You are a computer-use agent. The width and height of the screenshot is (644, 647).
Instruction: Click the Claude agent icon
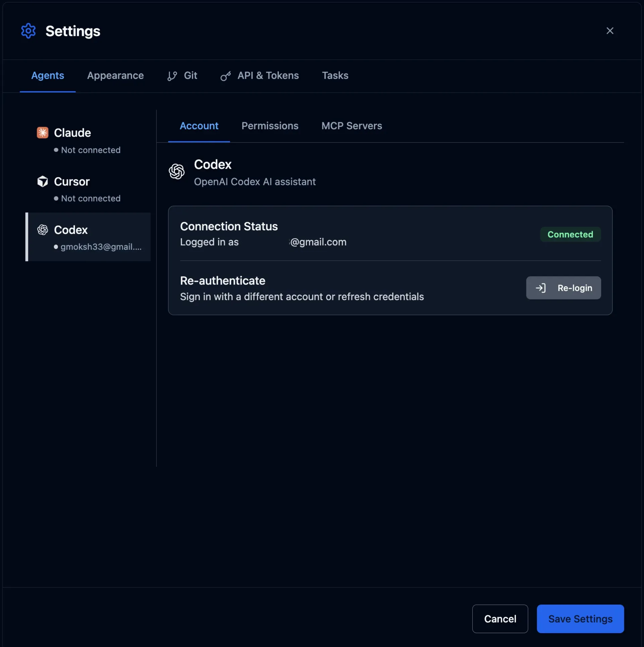(x=43, y=132)
